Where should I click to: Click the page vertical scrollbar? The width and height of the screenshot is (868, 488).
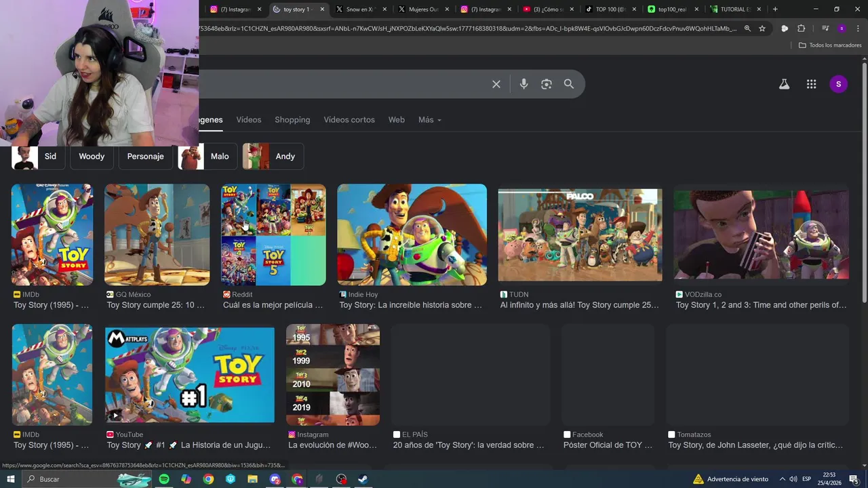(x=865, y=183)
